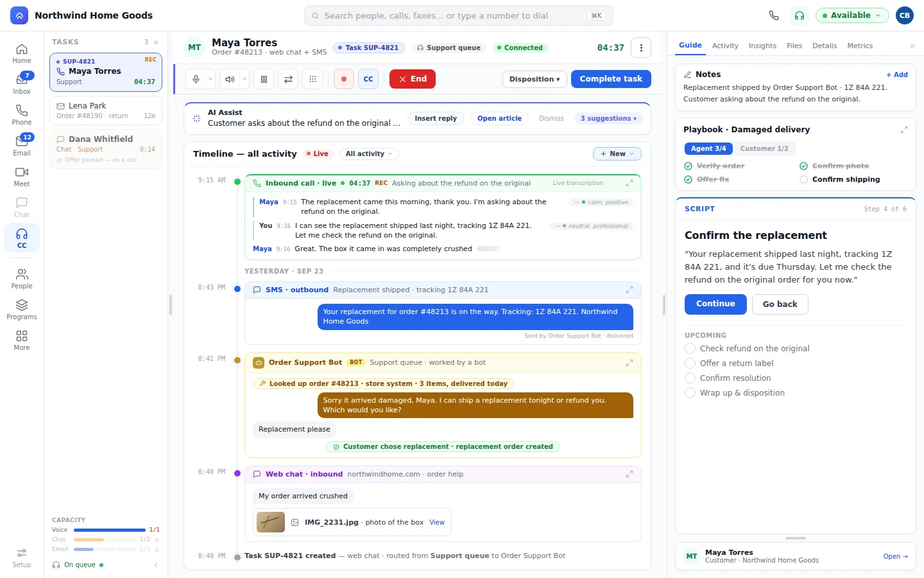The height and width of the screenshot is (578, 924).
Task: Click Complete task
Action: coord(611,79)
